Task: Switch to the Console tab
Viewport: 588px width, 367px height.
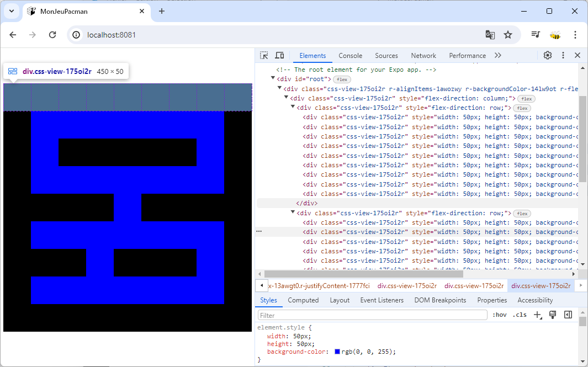Action: (350, 56)
